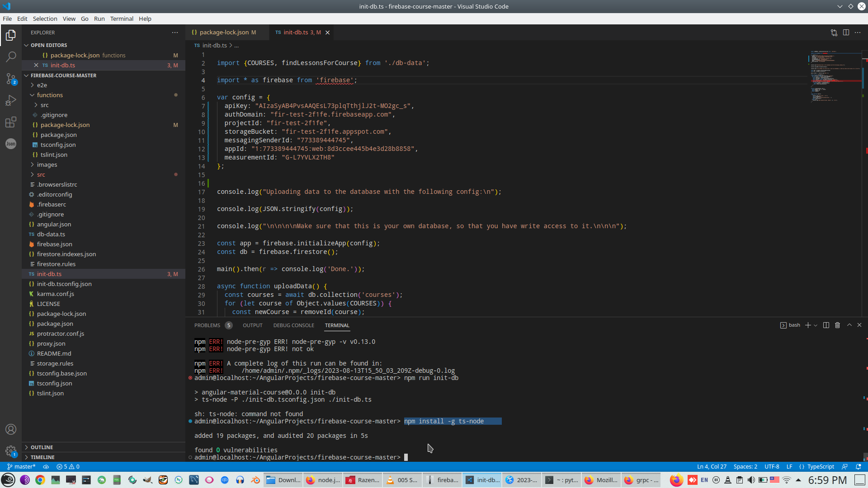Open the Extensions view
Viewport: 868px width, 488px height.
tap(11, 122)
